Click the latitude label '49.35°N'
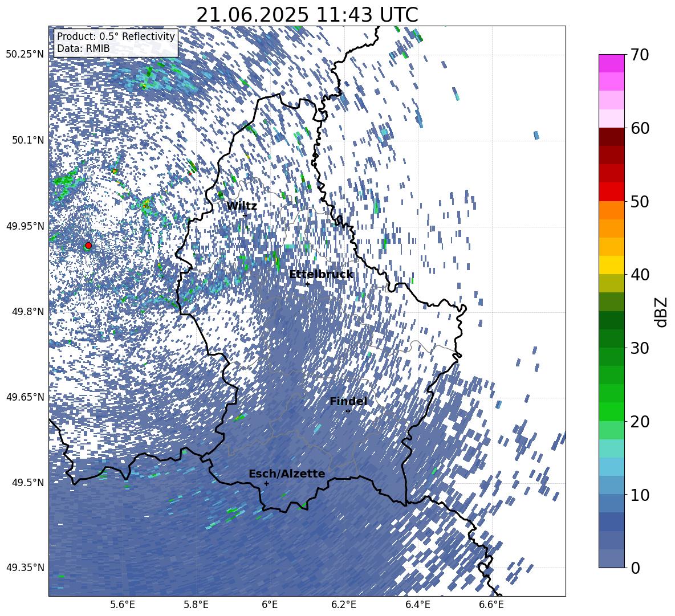675x616 pixels. coord(25,568)
